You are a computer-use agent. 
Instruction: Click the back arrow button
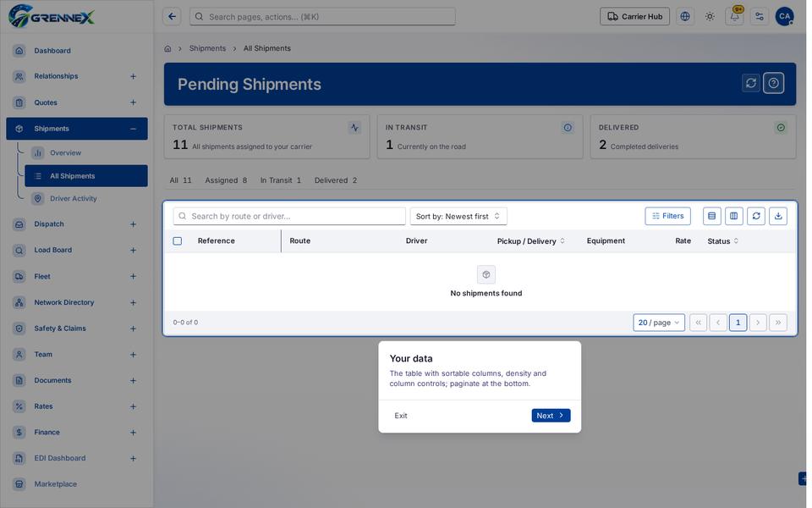(x=172, y=17)
